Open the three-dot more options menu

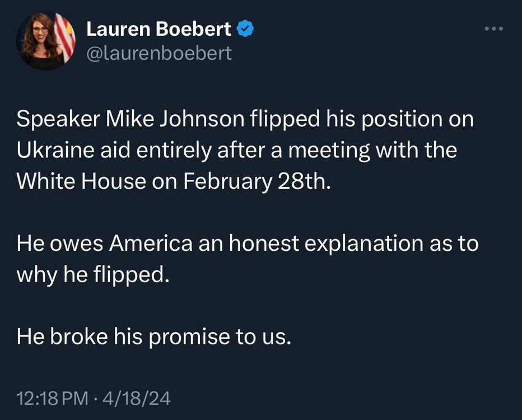pyautogui.click(x=493, y=29)
